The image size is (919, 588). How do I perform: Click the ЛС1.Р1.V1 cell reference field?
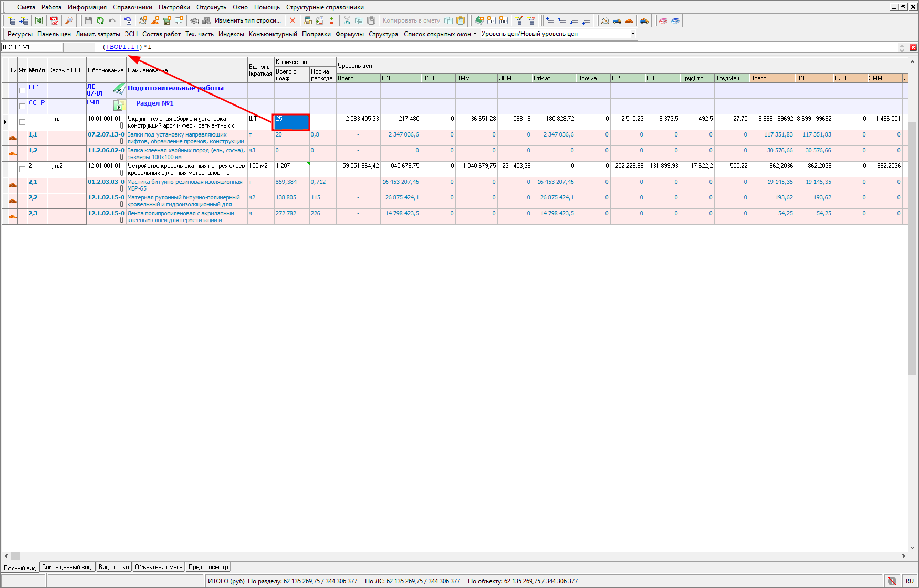(32, 47)
